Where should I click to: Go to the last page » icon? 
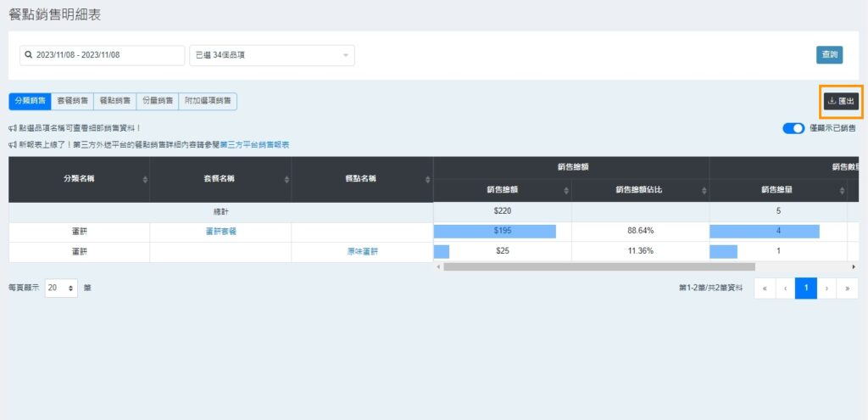847,288
